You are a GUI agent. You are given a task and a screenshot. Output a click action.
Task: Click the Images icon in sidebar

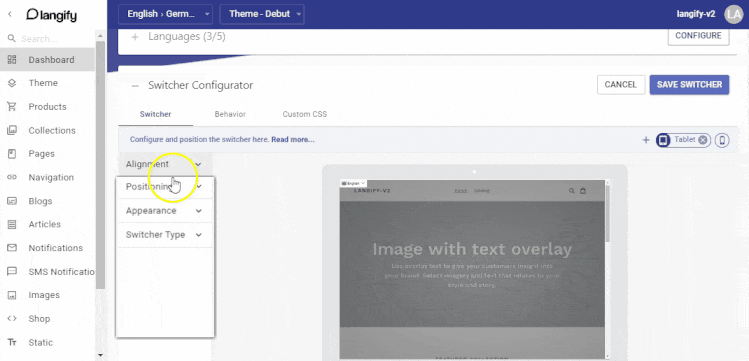[x=12, y=295]
